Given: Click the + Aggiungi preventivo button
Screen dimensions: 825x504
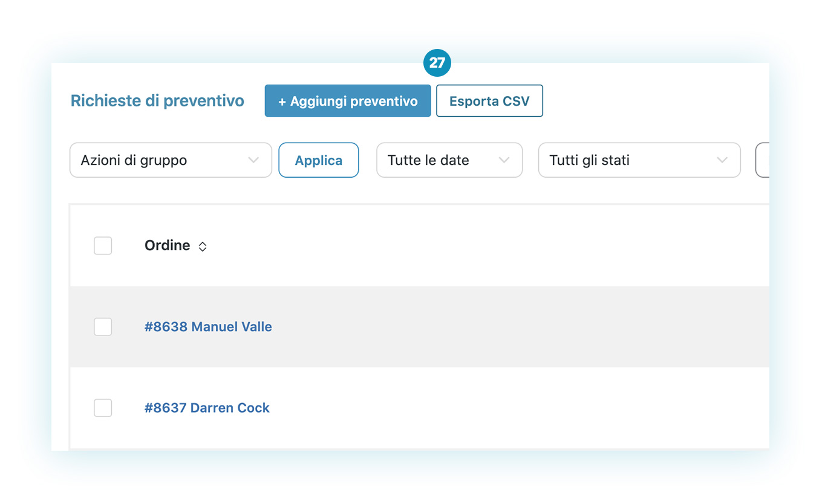Looking at the screenshot, I should [348, 101].
